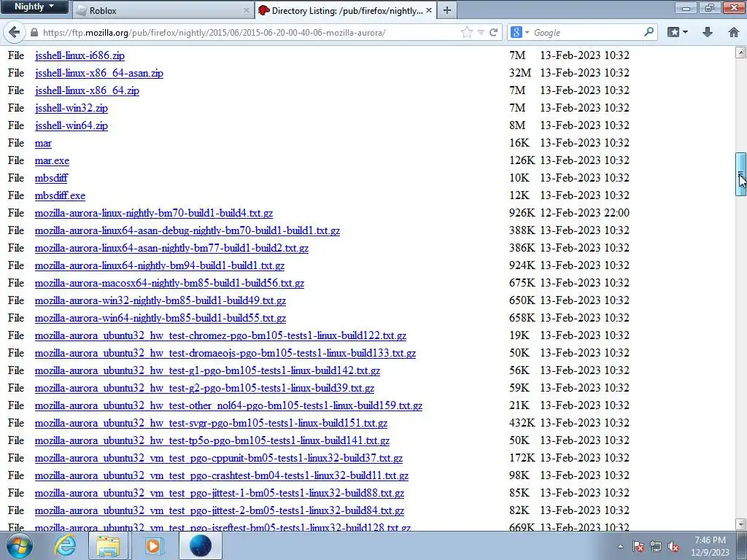Open win64-nightly-bm85 build55 log link
The width and height of the screenshot is (747, 560).
[x=160, y=318]
